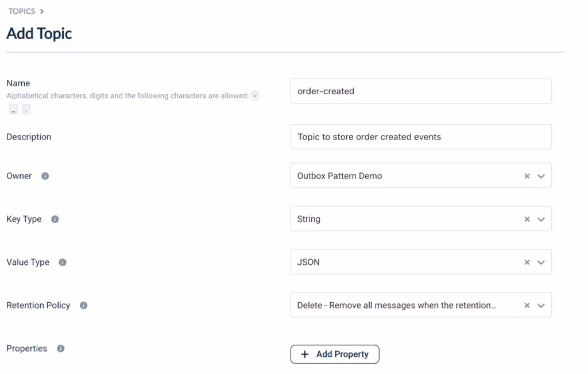Show Value Type info icon
The image size is (588, 374).
click(63, 262)
